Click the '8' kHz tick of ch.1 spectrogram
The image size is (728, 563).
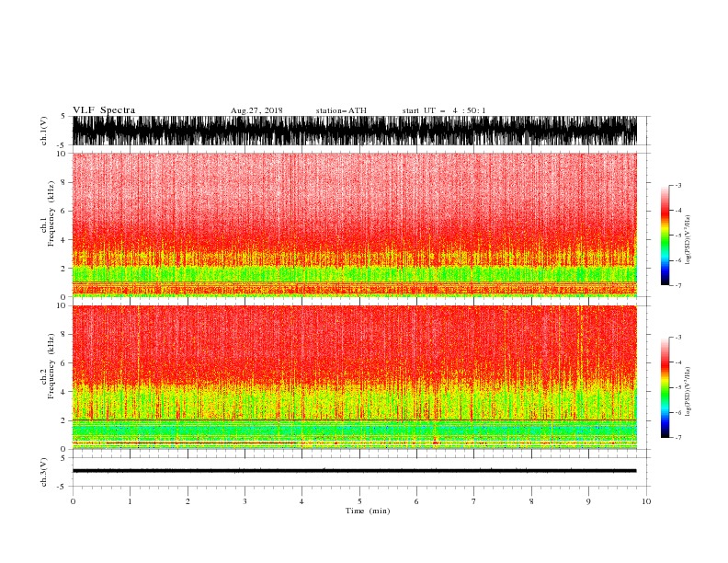tap(63, 182)
